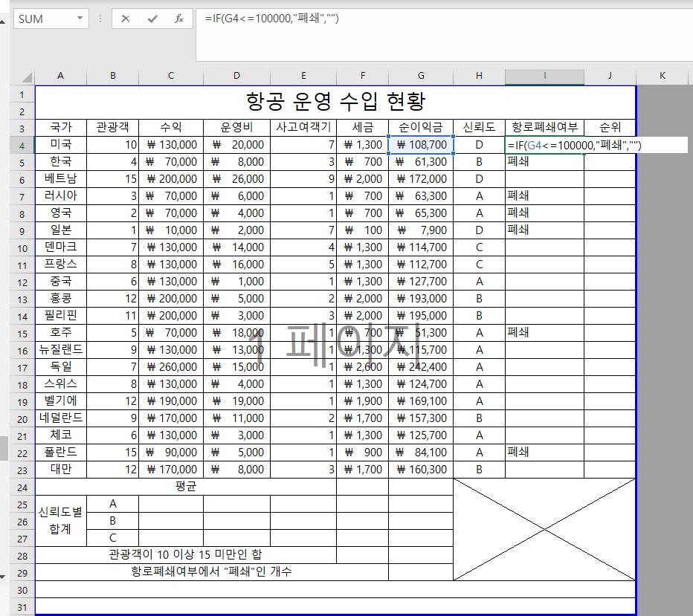Click the scroll up arrow at left edge
Image resolution: width=693 pixels, height=616 pixels.
(4, 22)
